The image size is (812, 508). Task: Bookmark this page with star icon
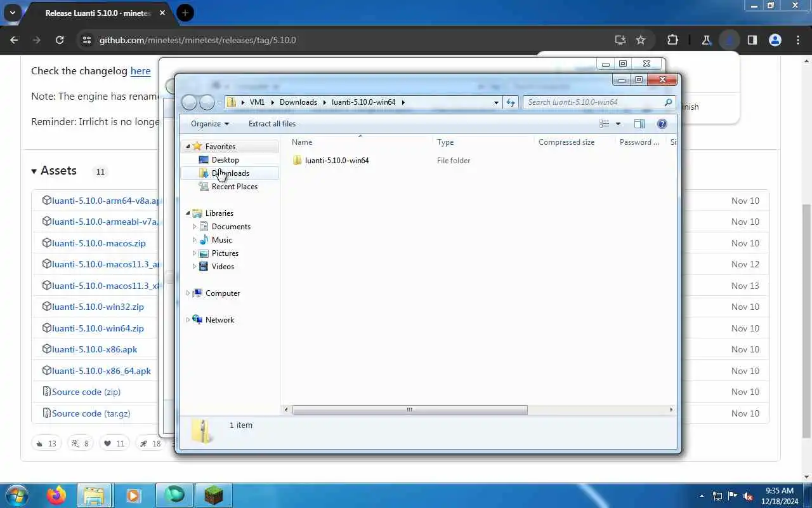pyautogui.click(x=641, y=40)
